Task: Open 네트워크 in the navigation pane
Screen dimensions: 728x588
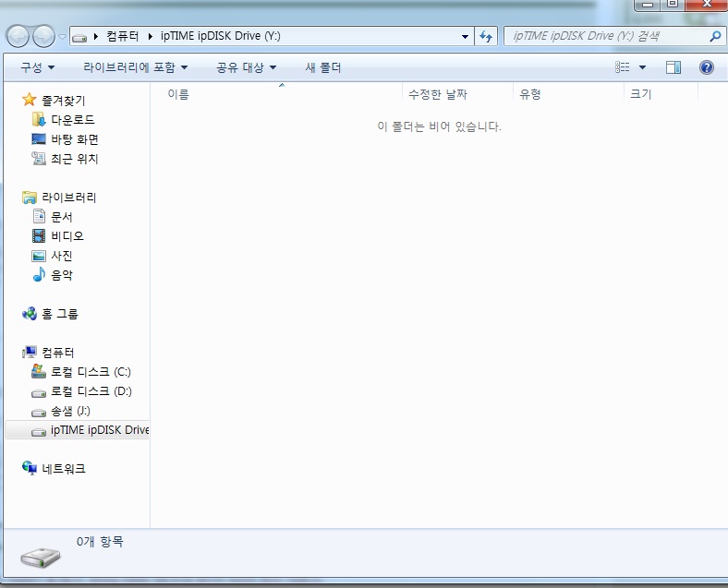Action: (x=64, y=468)
